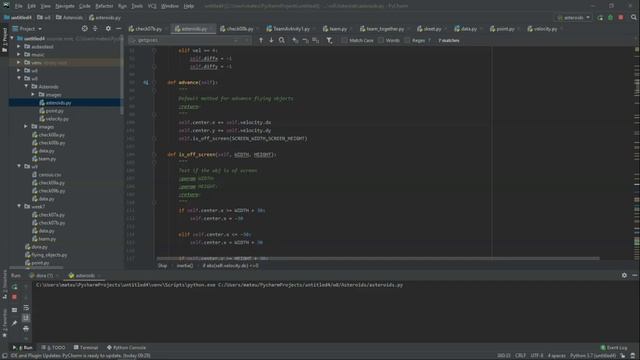Expand the images folder under Asteroids
Image resolution: width=640 pixels, height=360 pixels.
tap(33, 94)
